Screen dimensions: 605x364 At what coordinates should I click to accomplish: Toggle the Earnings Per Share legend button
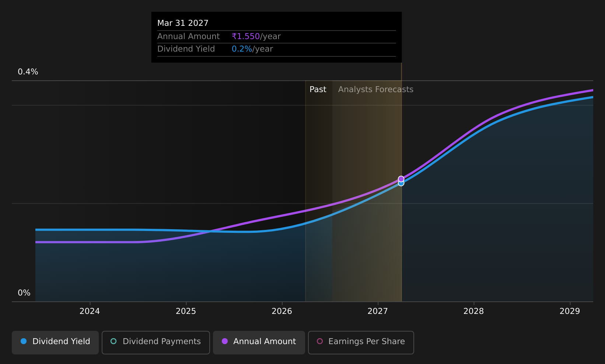click(361, 342)
